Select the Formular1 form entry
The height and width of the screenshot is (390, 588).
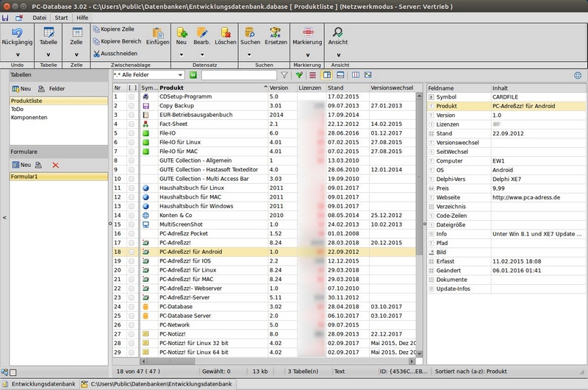(59, 177)
